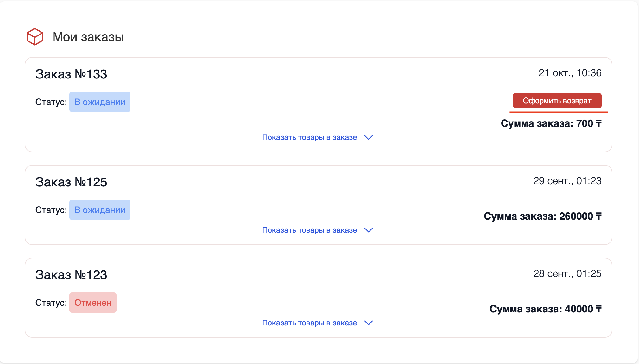The height and width of the screenshot is (364, 639).
Task: Click the chevron arrow under order №133
Action: point(369,137)
